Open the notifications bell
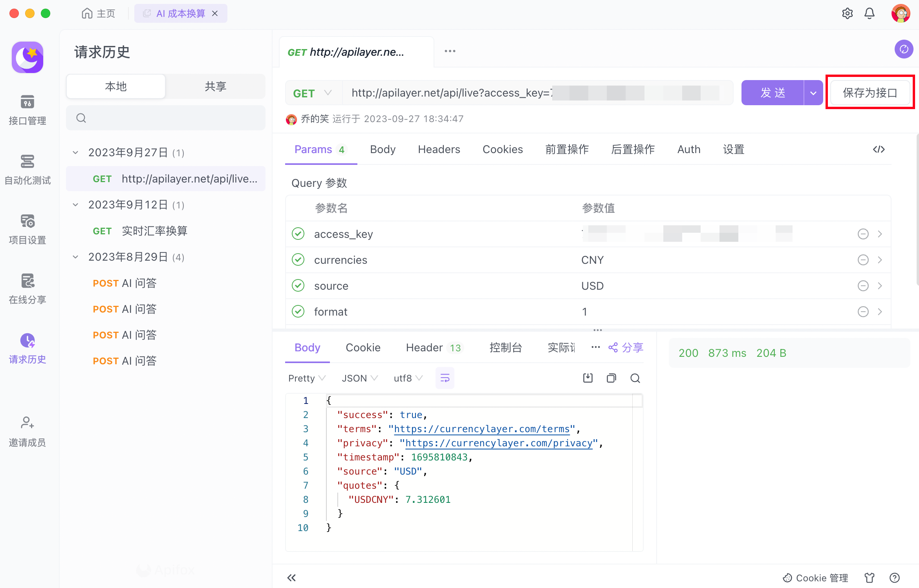Viewport: 919px width, 588px height. coord(870,14)
